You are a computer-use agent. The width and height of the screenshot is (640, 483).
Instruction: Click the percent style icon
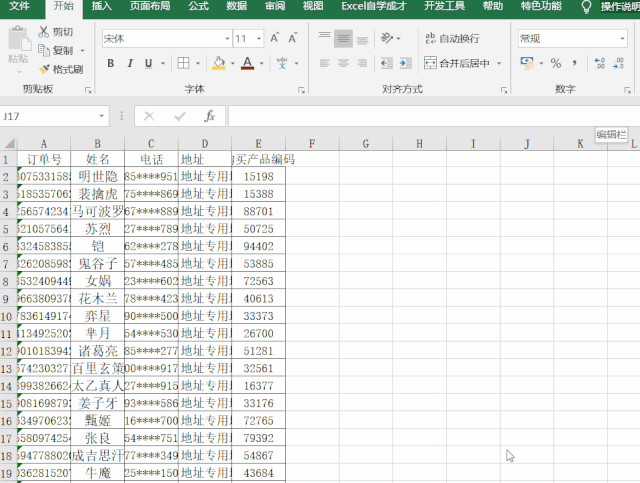pos(556,63)
